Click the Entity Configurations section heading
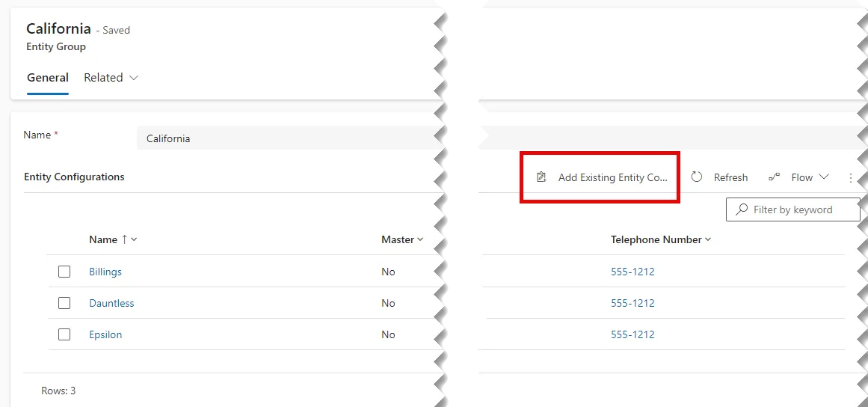The height and width of the screenshot is (407, 868). [x=74, y=177]
